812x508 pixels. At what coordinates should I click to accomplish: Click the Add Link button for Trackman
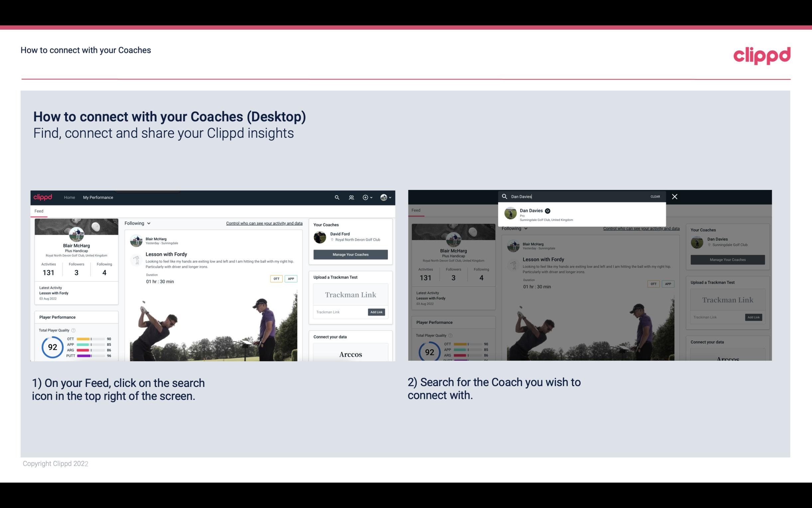pyautogui.click(x=377, y=312)
